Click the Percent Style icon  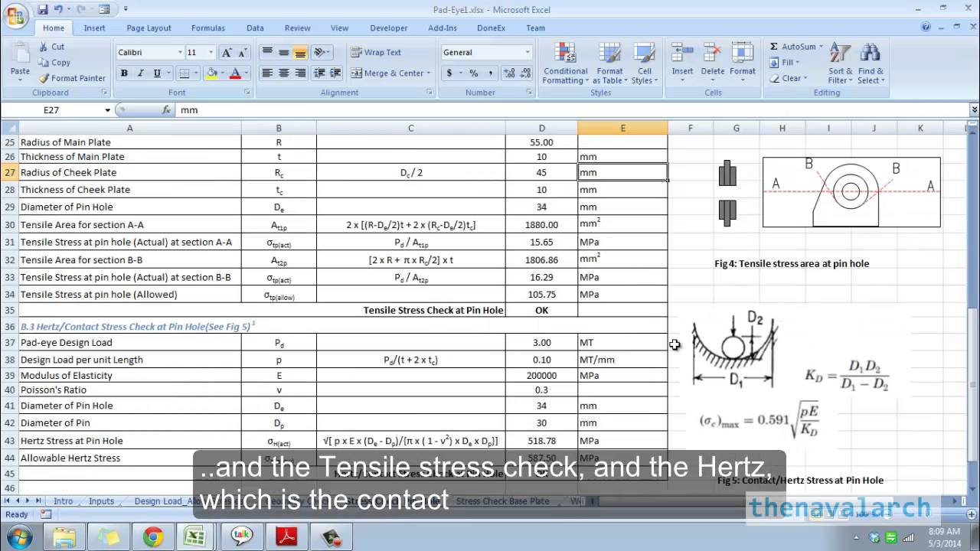coord(474,73)
